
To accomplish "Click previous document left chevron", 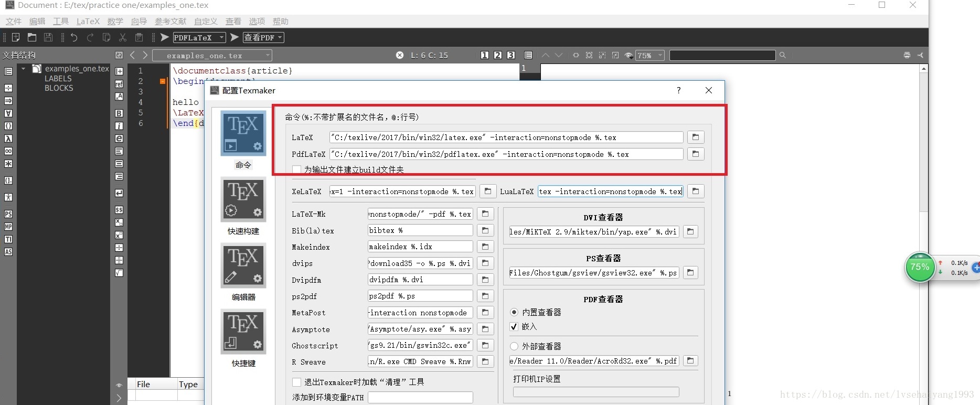I will point(132,55).
